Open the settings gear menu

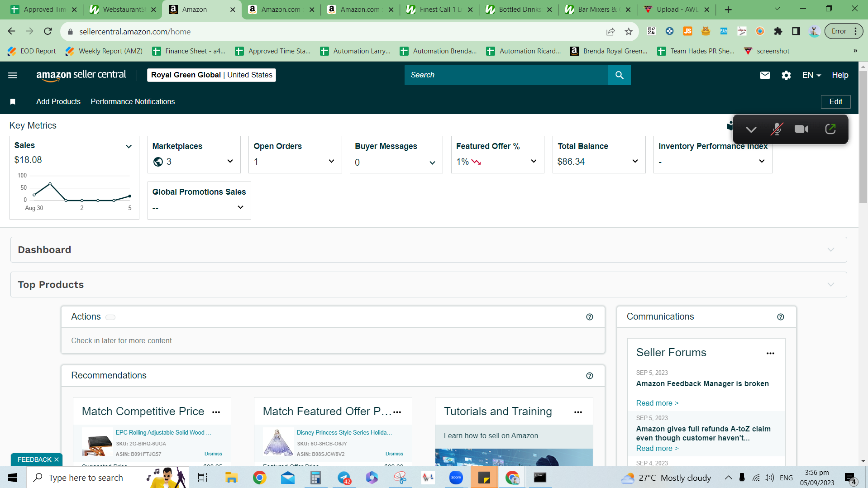[x=786, y=75]
